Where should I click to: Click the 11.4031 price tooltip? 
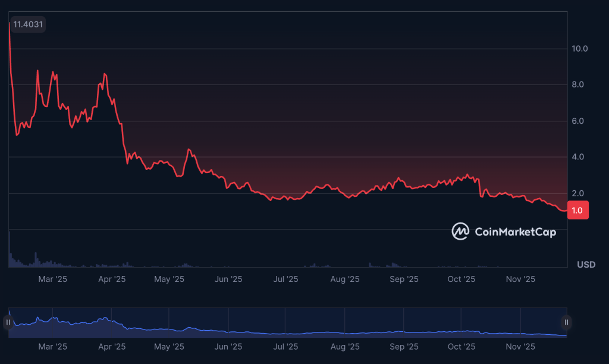click(27, 24)
